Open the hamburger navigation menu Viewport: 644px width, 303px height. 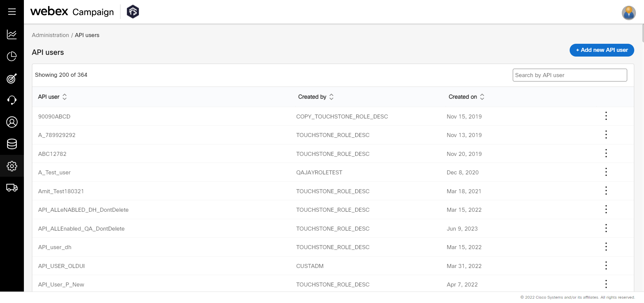tap(12, 12)
